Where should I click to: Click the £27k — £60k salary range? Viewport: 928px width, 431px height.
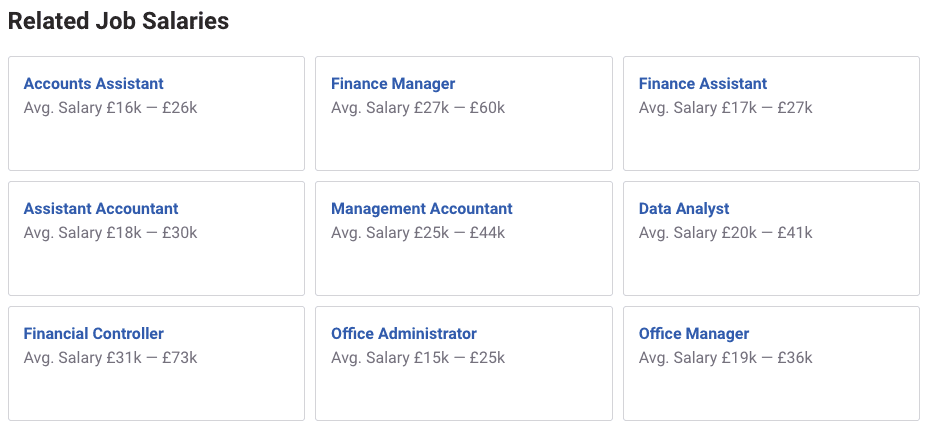[x=459, y=108]
